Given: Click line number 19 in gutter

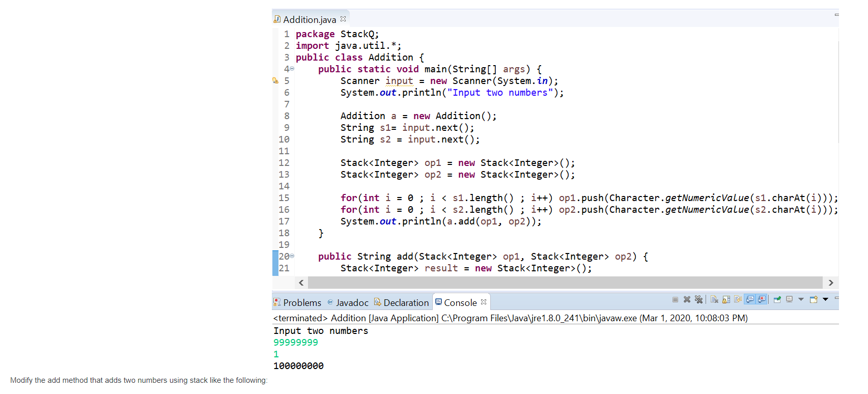Looking at the screenshot, I should [284, 245].
